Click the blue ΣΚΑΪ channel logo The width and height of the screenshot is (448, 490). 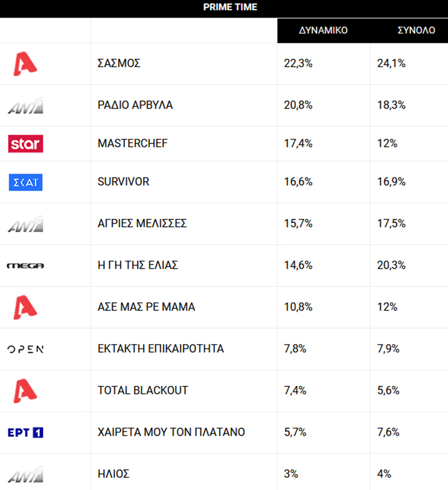[x=25, y=182]
